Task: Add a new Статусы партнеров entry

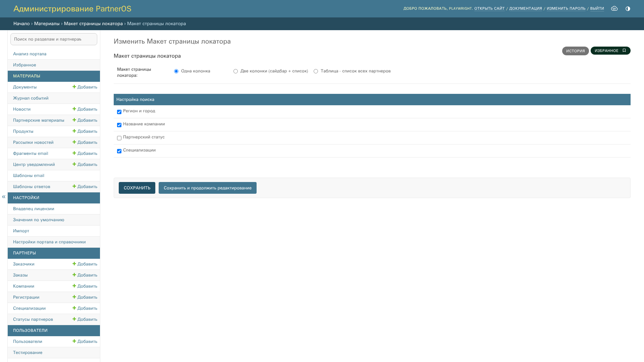Action: point(85,319)
